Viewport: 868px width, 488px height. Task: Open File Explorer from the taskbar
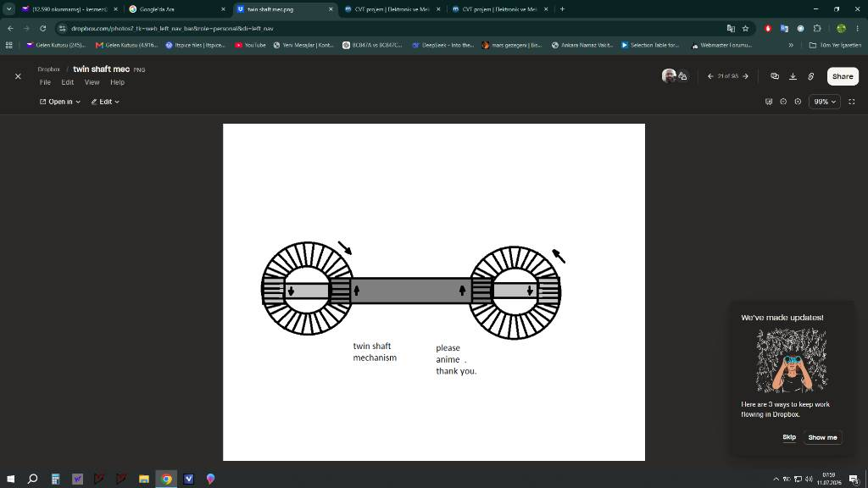pyautogui.click(x=144, y=479)
